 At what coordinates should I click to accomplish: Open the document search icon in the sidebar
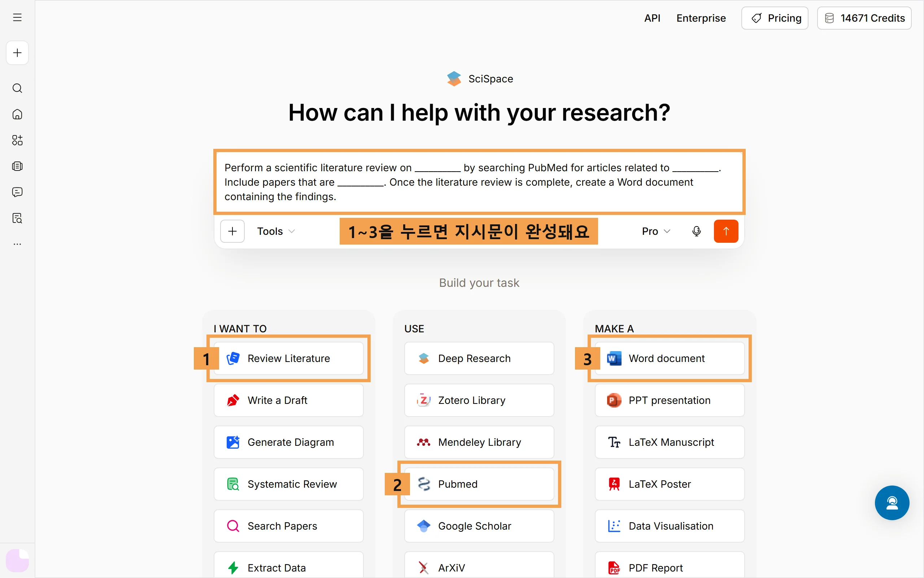pyautogui.click(x=17, y=218)
